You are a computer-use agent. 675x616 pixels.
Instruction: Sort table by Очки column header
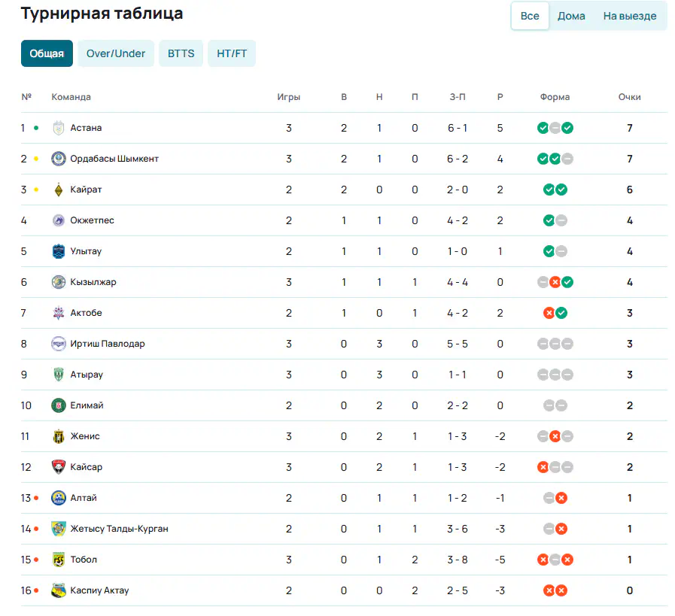(x=629, y=97)
